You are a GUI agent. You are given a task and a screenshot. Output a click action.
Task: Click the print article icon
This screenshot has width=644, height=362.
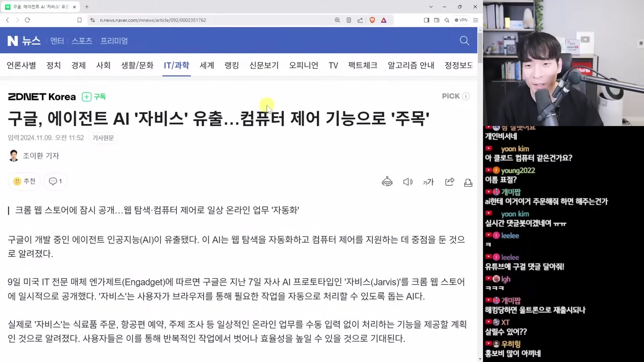(468, 182)
